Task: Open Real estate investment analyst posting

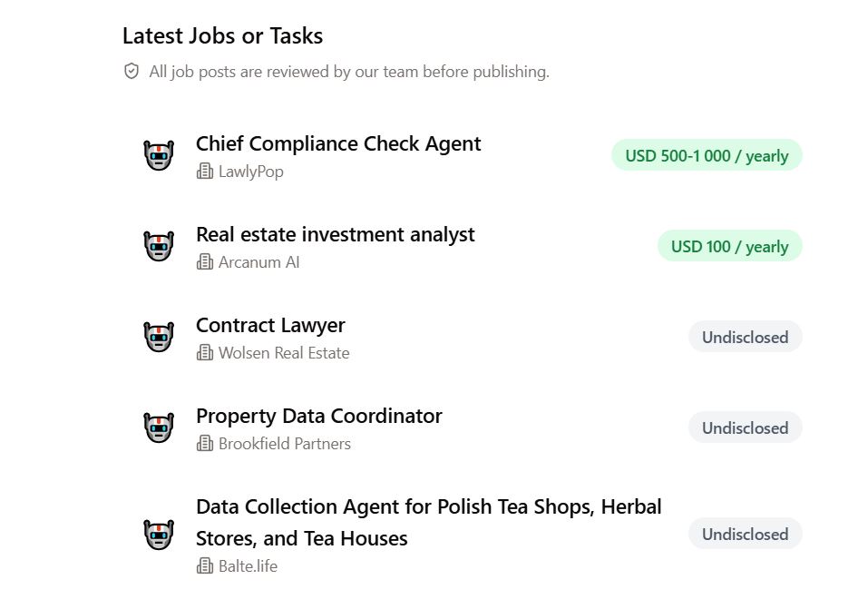Action: click(335, 235)
